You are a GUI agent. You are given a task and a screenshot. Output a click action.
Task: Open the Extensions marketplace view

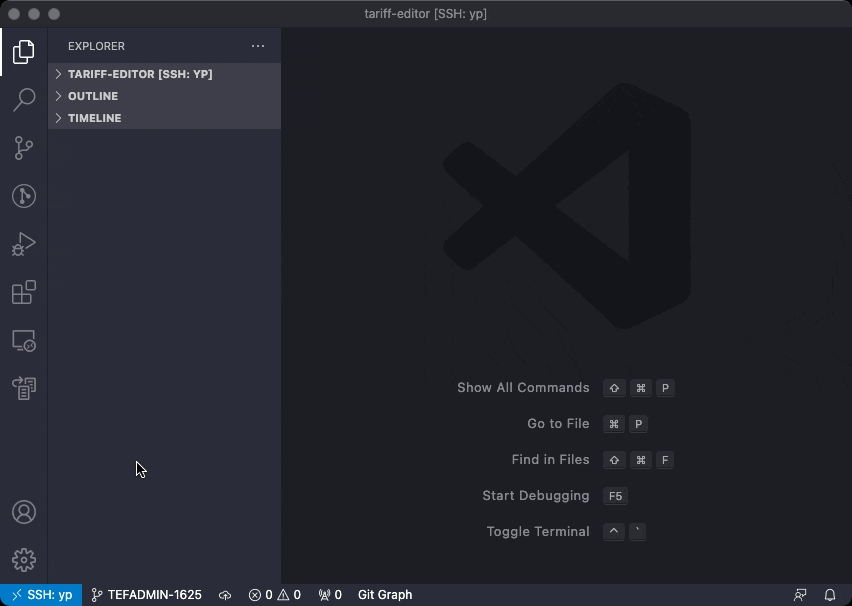pos(24,292)
